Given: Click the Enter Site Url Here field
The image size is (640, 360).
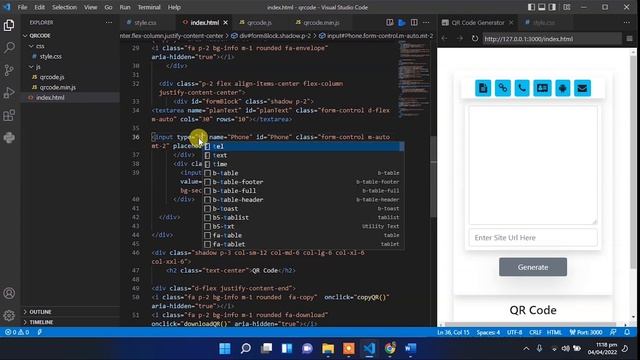Looking at the screenshot, I should coord(533,238).
